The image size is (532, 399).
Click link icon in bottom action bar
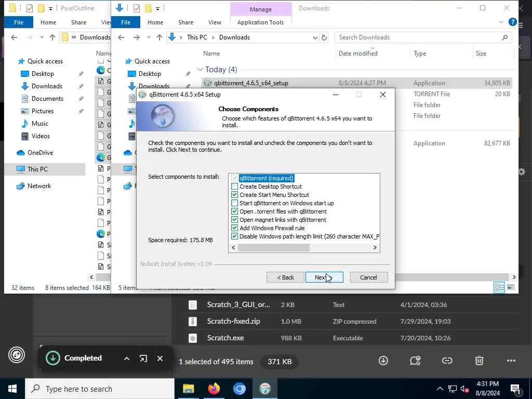point(447,361)
